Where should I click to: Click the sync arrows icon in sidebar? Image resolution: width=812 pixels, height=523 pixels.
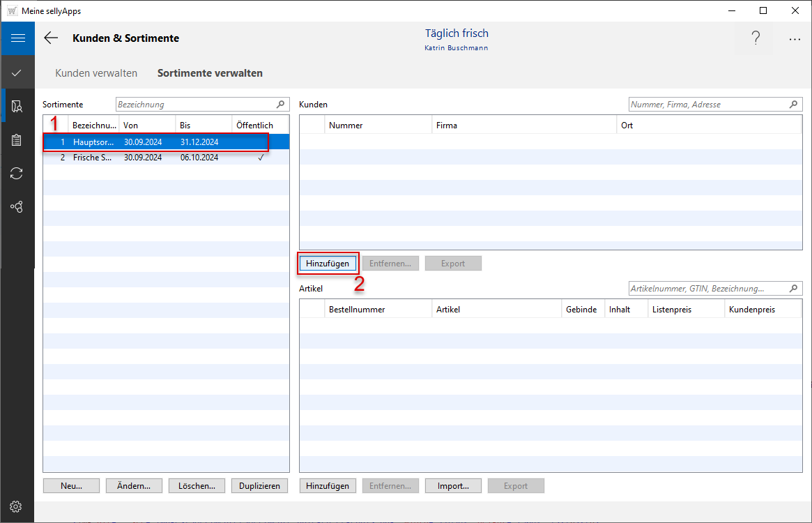tap(17, 174)
